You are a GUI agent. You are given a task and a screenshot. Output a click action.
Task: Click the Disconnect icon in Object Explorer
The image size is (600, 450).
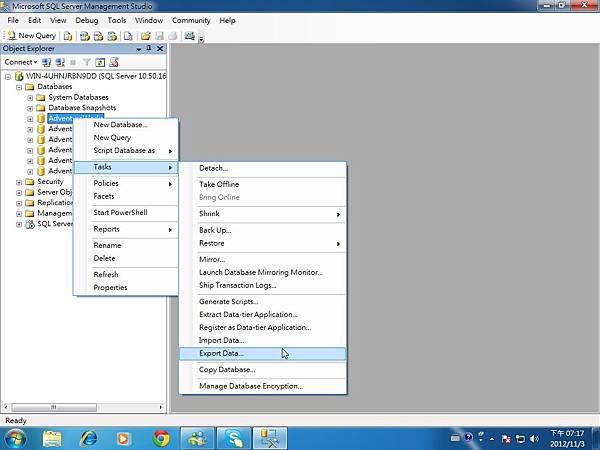pyautogui.click(x=60, y=62)
